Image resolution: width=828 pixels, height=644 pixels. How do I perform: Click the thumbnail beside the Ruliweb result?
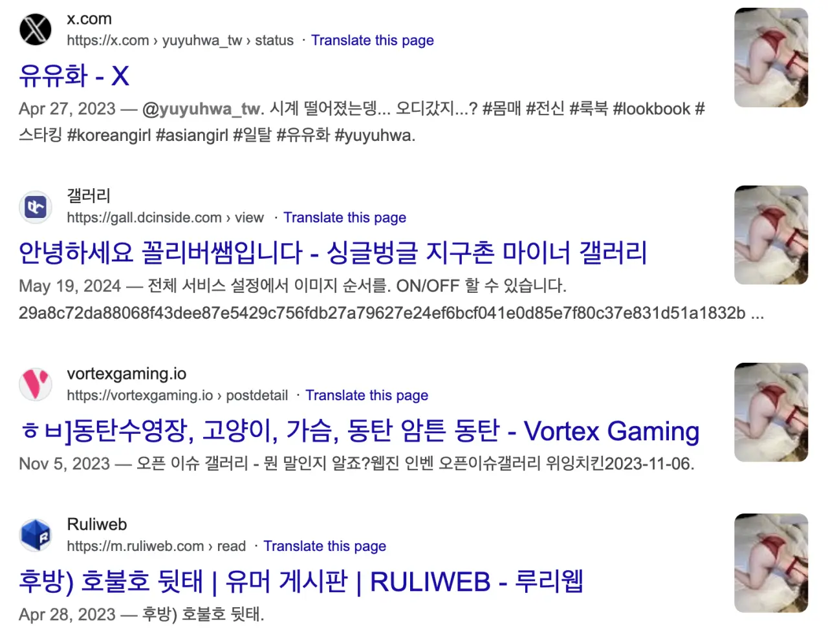click(771, 563)
